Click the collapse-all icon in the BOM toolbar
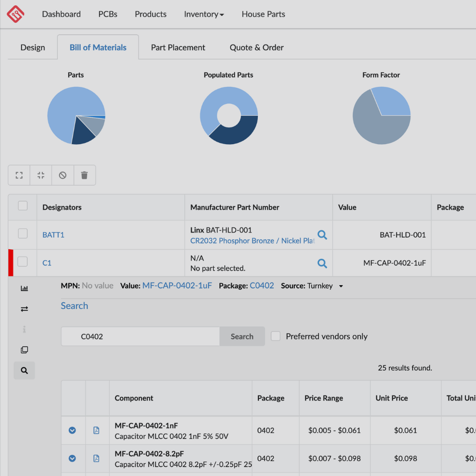 coord(41,175)
